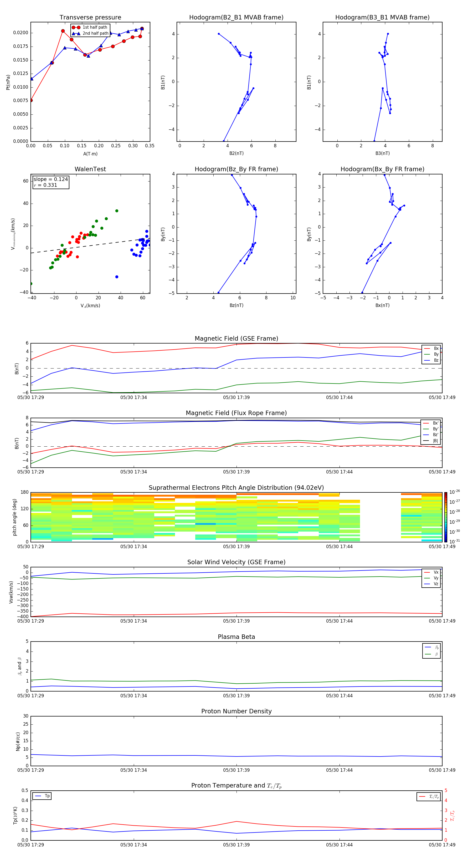Select 'Vy' in solar wind legend
The width and height of the screenshot is (473, 868).
click(x=431, y=578)
